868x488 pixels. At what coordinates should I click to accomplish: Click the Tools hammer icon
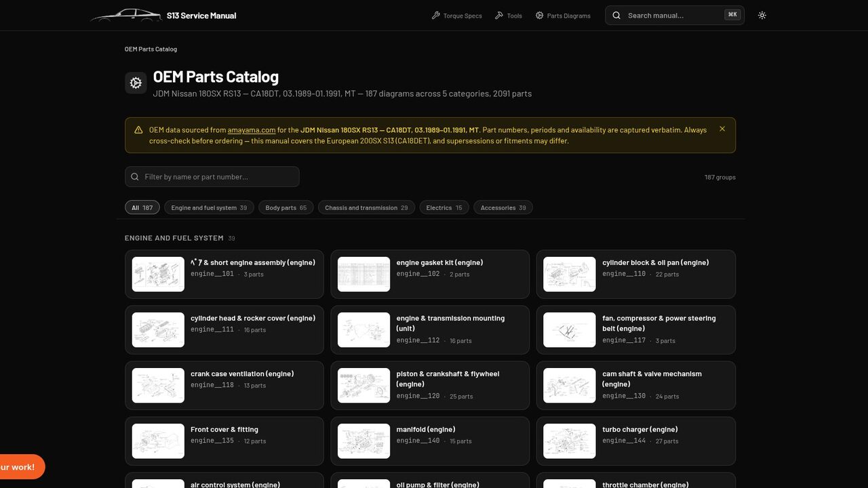(499, 16)
